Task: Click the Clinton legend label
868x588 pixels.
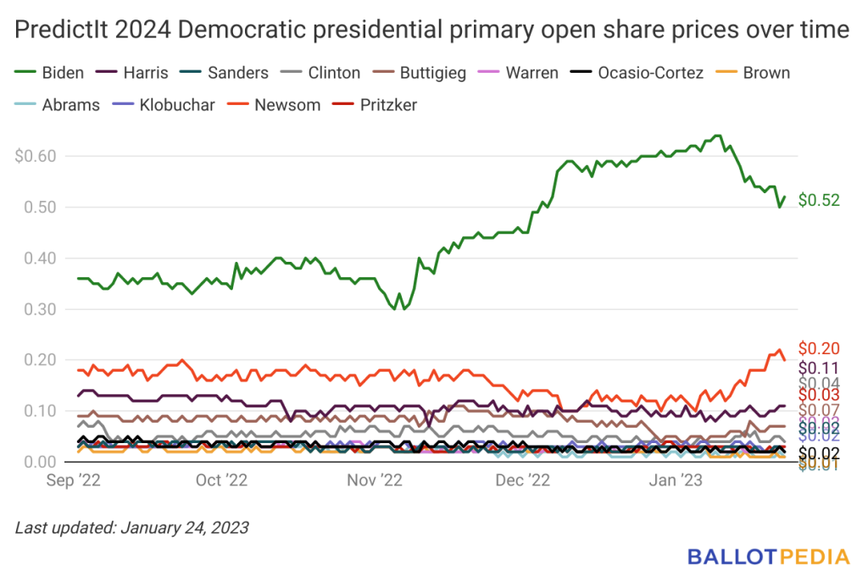Action: 334,73
